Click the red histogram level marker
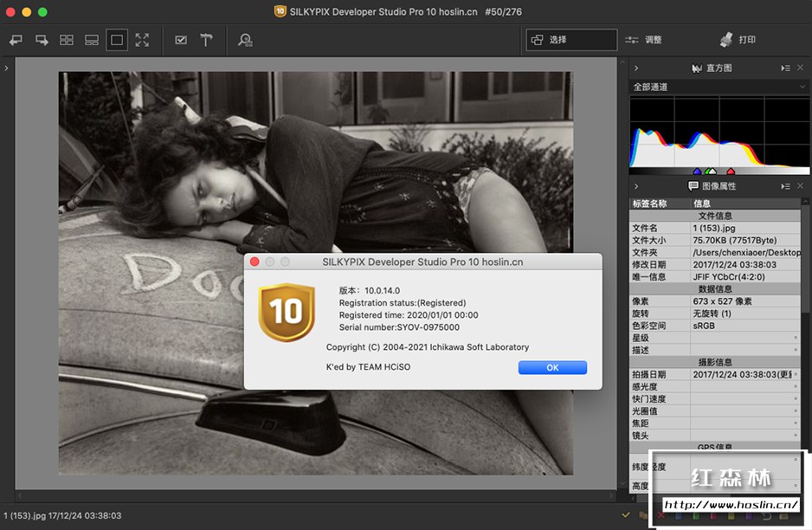Image resolution: width=812 pixels, height=530 pixels. pyautogui.click(x=730, y=171)
